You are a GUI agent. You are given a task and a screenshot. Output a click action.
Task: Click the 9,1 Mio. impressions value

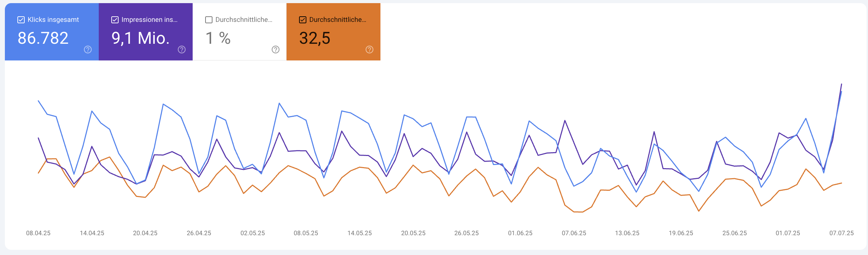(x=140, y=38)
